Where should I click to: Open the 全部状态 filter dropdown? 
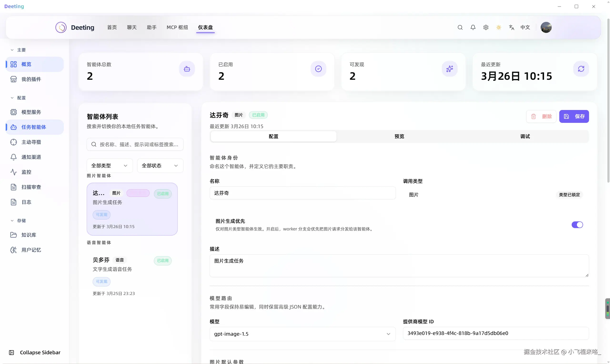point(160,165)
